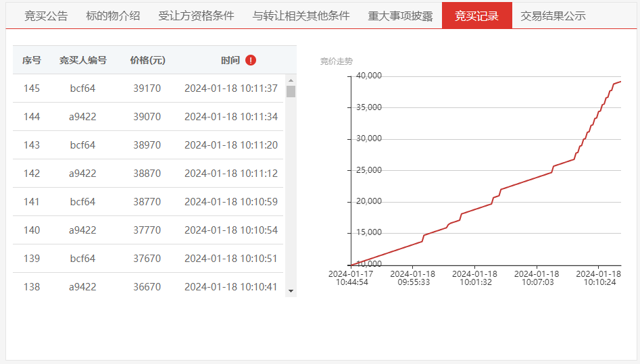Click price 39070 in the table
This screenshot has height=364, width=640.
(147, 117)
